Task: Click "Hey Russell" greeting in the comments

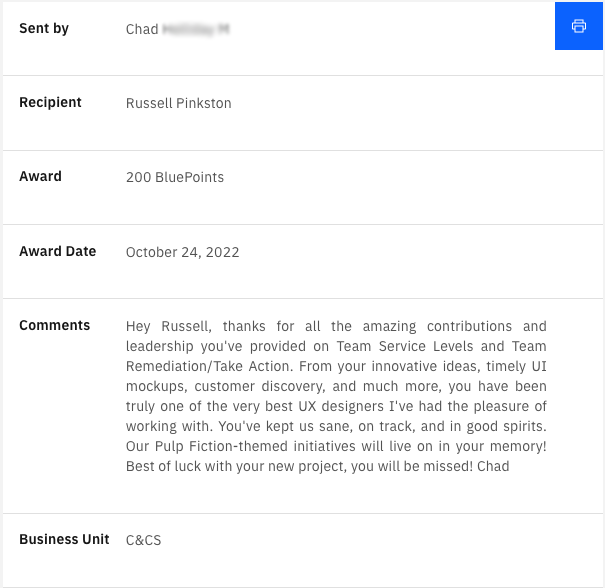Action: pos(166,327)
